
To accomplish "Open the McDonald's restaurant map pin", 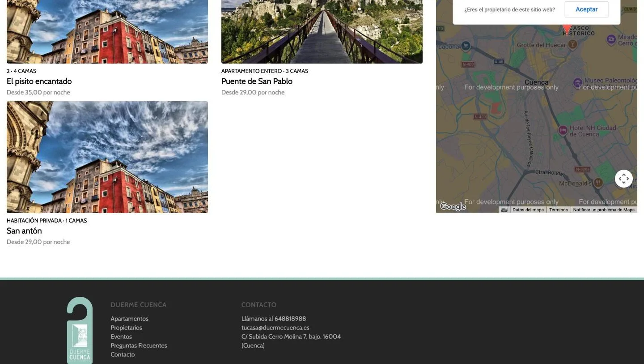I will (x=598, y=182).
